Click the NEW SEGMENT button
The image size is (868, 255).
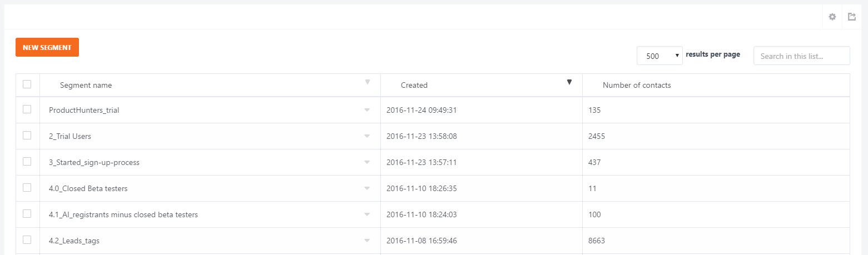[x=47, y=47]
